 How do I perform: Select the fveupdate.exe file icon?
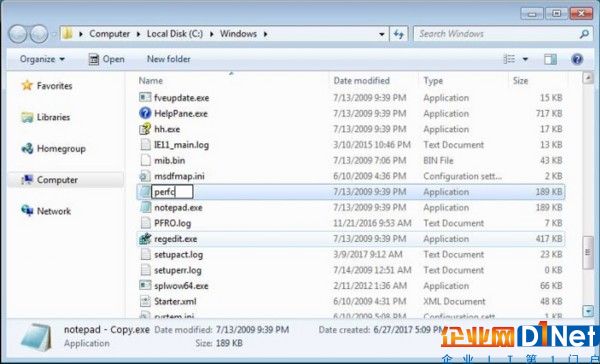pos(145,98)
